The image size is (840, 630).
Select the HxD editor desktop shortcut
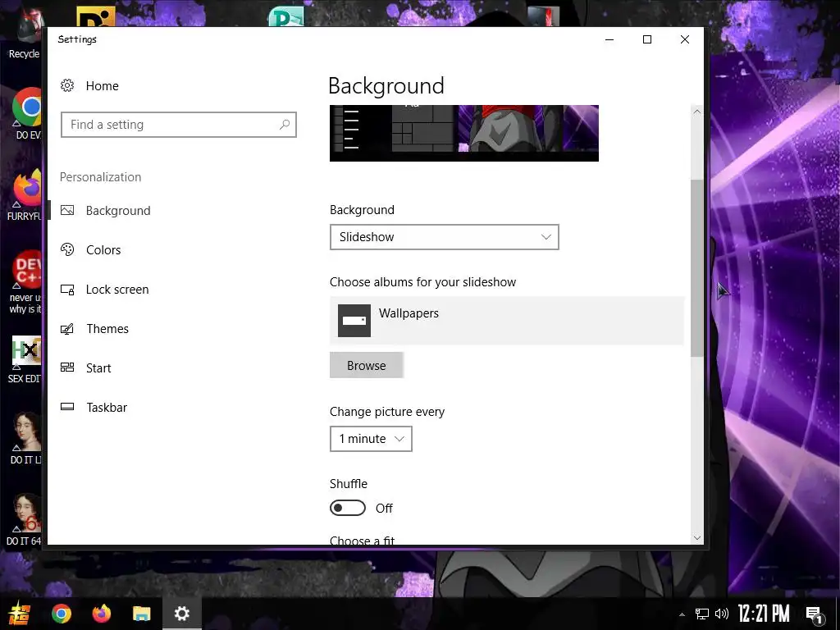pos(25,360)
